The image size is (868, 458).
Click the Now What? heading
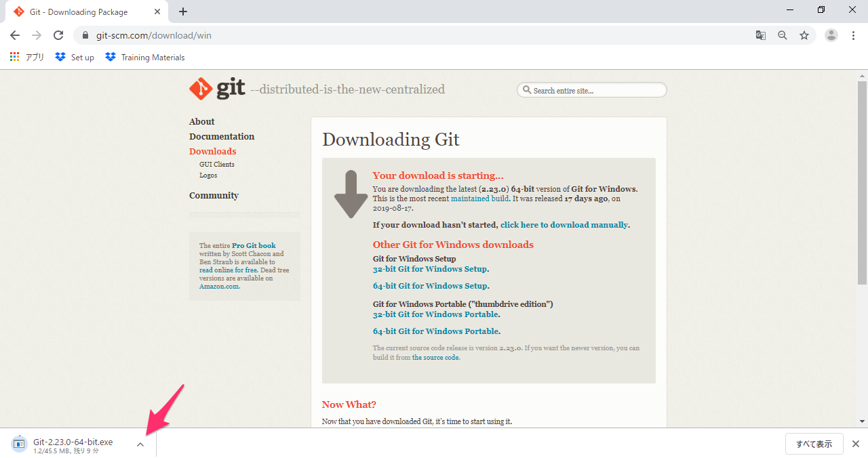(x=349, y=404)
